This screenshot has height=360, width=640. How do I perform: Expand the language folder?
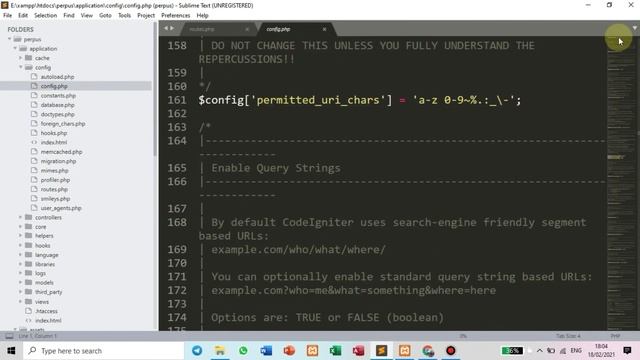(x=20, y=255)
